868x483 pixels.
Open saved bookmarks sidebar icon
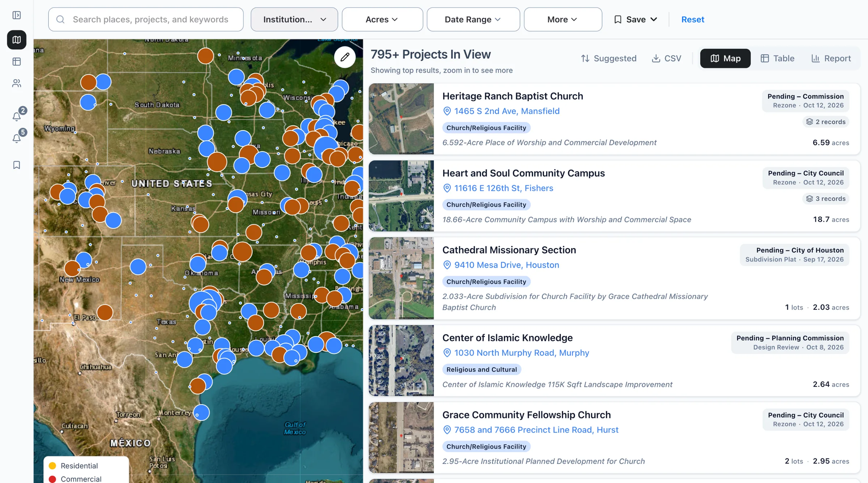pyautogui.click(x=17, y=165)
